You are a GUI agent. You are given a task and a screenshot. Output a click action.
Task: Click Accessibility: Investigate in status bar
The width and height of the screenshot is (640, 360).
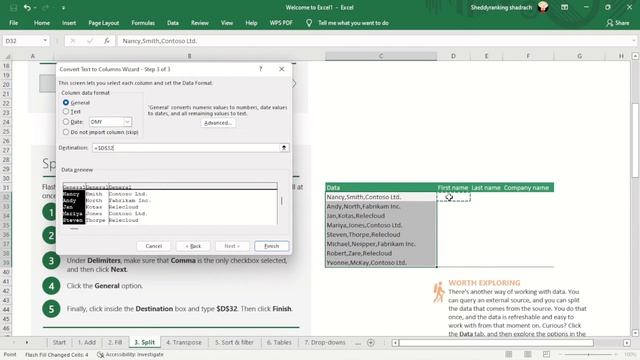(x=131, y=355)
